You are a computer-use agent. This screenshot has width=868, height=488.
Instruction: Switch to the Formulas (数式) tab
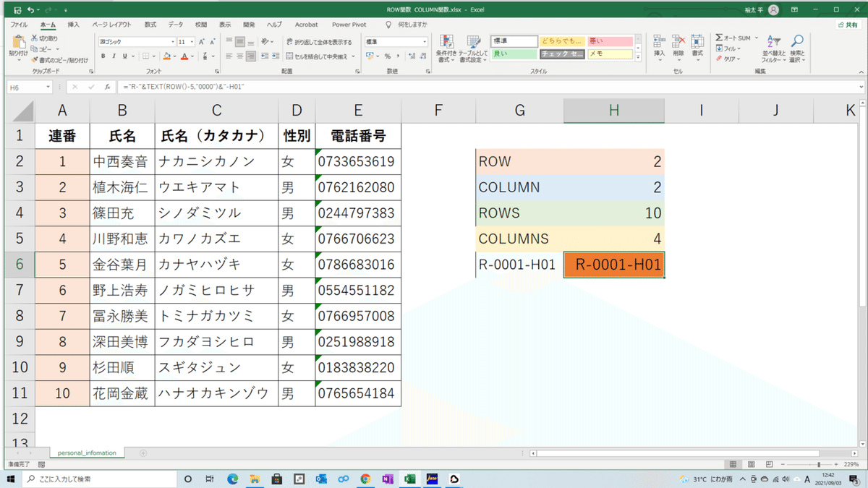(x=150, y=25)
